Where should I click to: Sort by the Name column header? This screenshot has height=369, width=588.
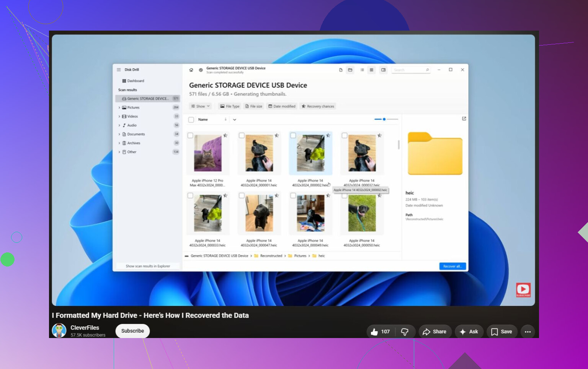pos(203,120)
